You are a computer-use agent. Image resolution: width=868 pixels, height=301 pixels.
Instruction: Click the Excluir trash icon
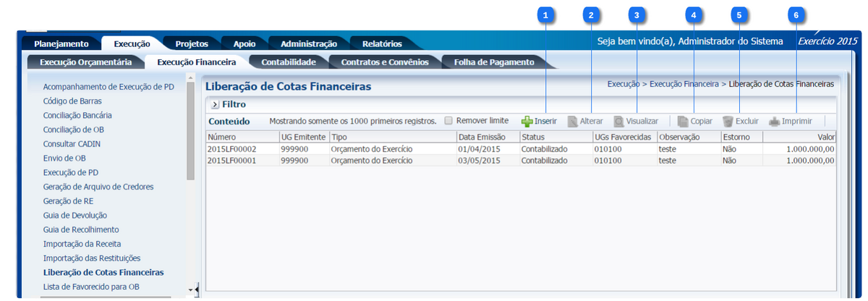pyautogui.click(x=728, y=122)
